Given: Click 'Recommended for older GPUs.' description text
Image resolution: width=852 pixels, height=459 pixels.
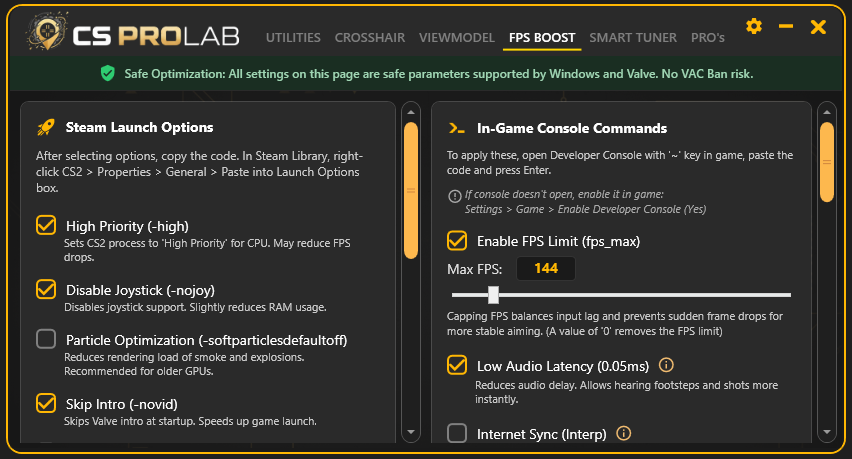Looking at the screenshot, I should click(x=139, y=371).
